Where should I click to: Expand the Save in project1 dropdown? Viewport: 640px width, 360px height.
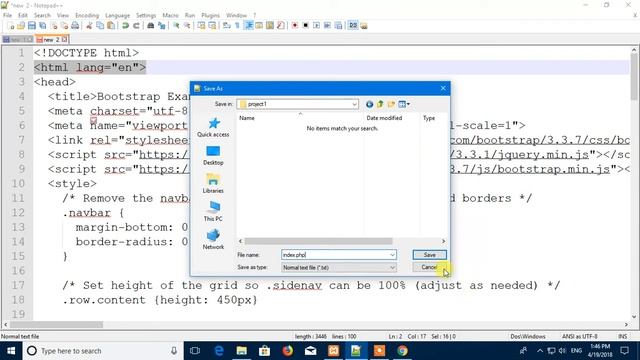[x=354, y=104]
